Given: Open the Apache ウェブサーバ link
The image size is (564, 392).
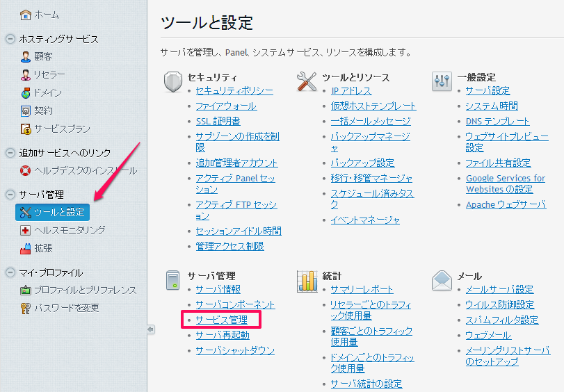Looking at the screenshot, I should 506,204.
